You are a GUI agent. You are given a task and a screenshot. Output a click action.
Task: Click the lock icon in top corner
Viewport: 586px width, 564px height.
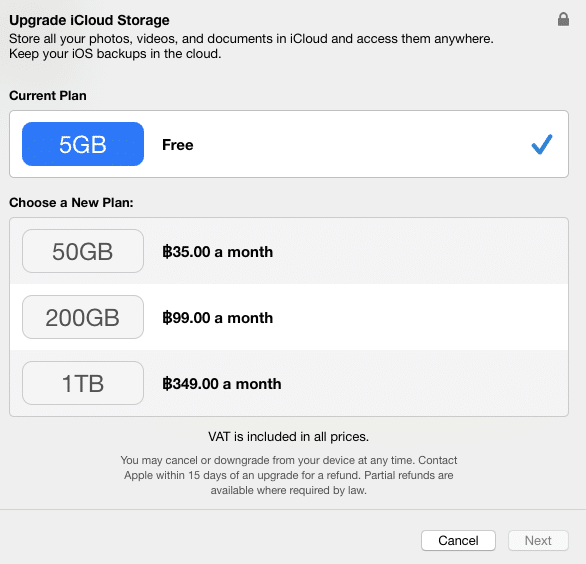point(563,19)
